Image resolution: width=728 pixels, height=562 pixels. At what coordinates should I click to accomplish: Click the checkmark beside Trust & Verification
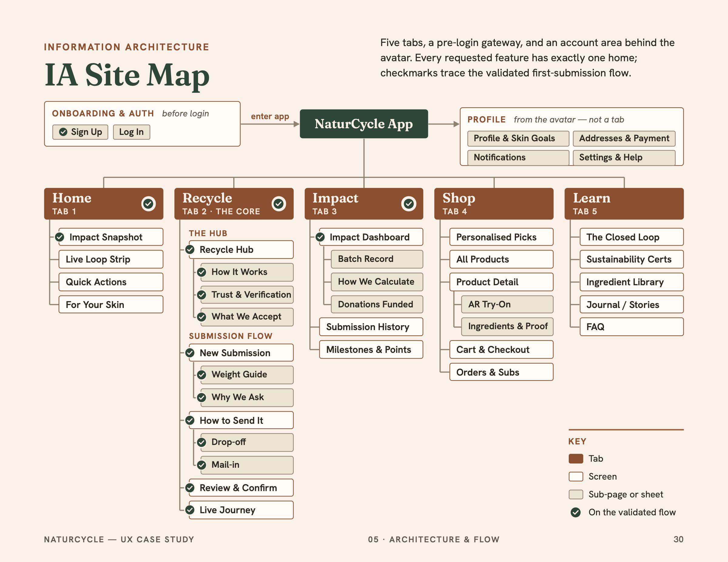[x=202, y=295]
